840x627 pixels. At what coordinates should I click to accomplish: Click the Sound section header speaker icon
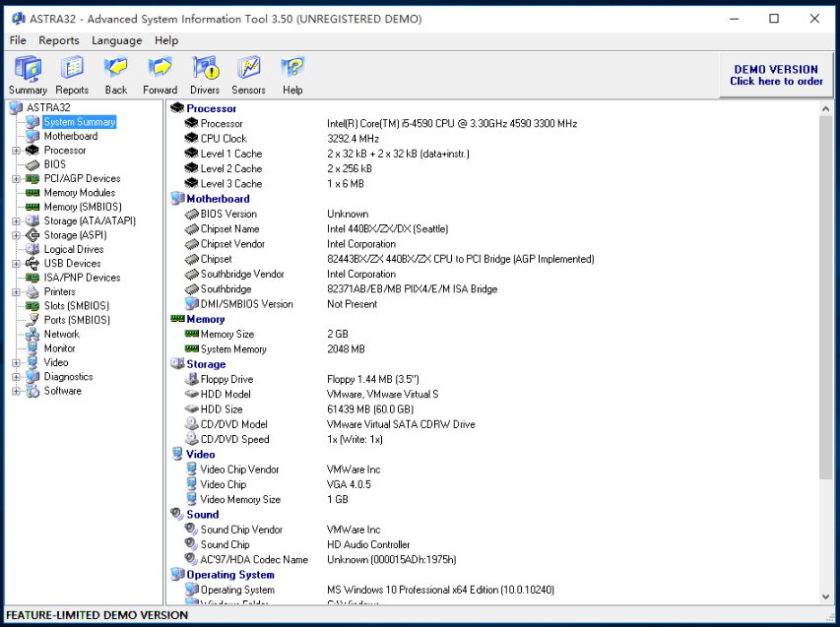pyautogui.click(x=177, y=514)
